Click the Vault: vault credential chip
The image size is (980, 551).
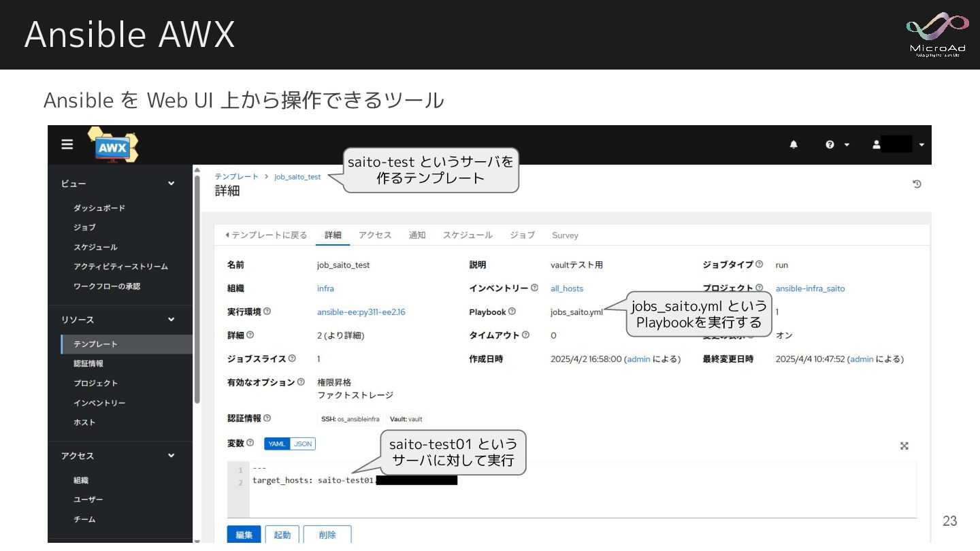click(406, 419)
